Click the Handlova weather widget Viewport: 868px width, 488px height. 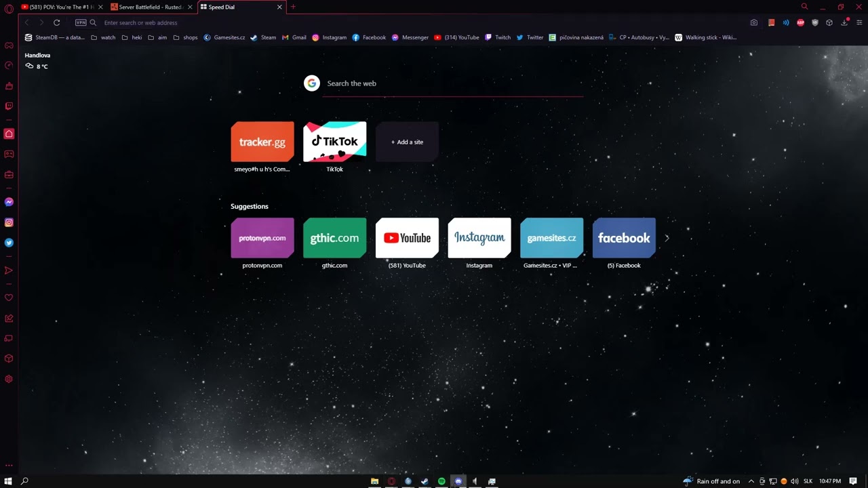pyautogui.click(x=37, y=60)
